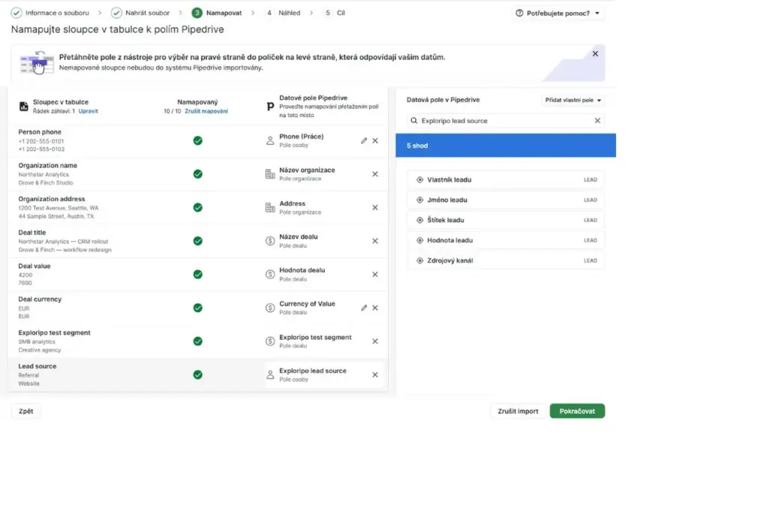Click lead target icon beside Jméno leadu
Viewport: 770px width, 532px height.
point(420,200)
